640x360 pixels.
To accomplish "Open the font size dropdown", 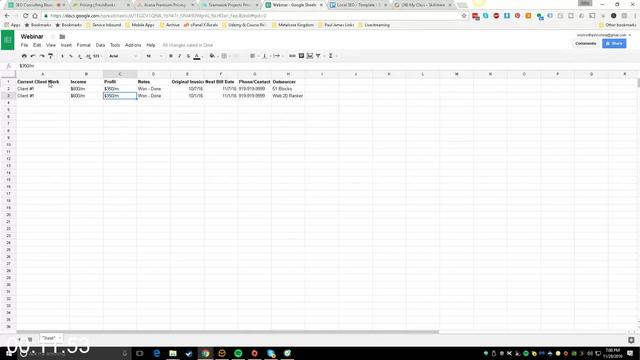I will pyautogui.click(x=154, y=56).
